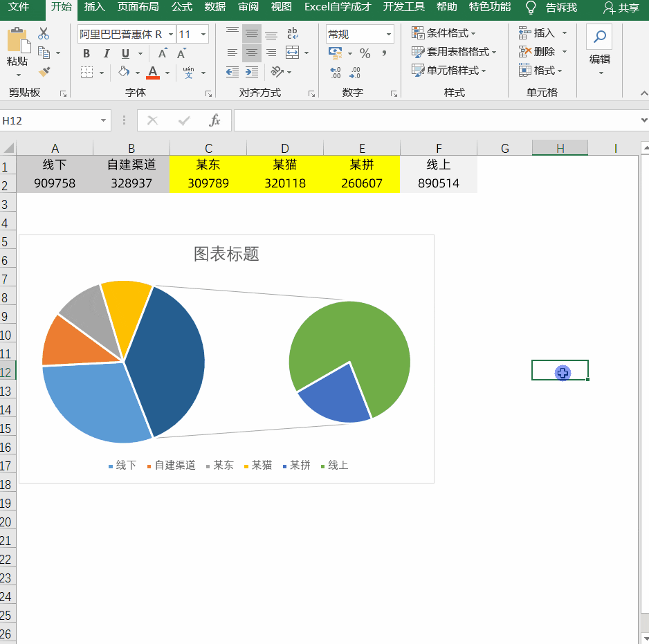This screenshot has width=649, height=644.
Task: Increase font size with larger A icon
Action: click(x=163, y=53)
